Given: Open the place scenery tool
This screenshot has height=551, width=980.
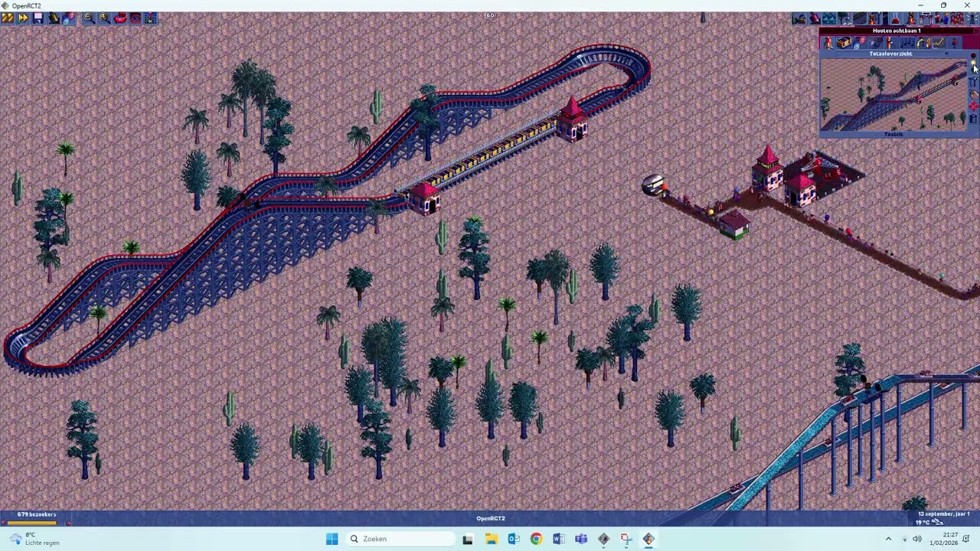Looking at the screenshot, I should pos(844,18).
